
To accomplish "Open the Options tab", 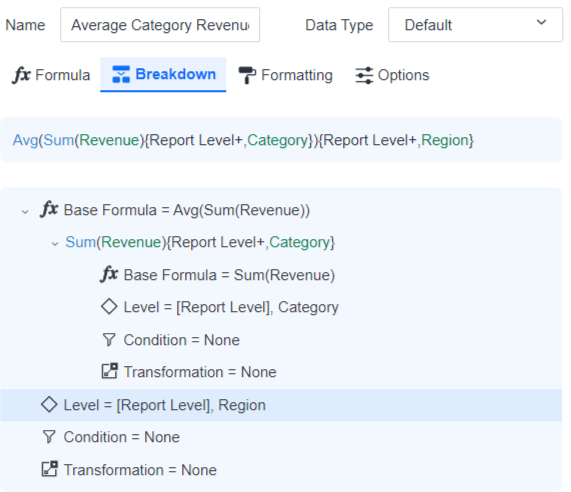I will (x=392, y=75).
